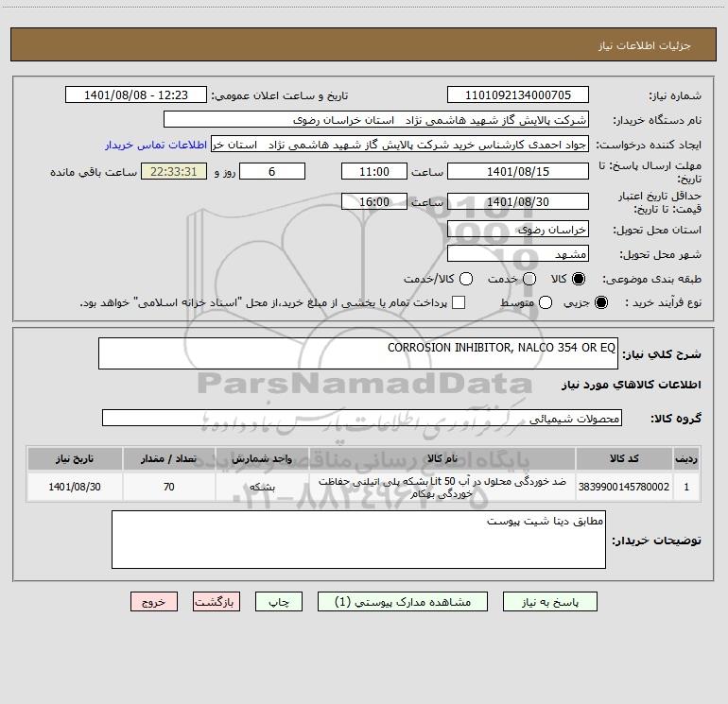Click the quantity cell 70
728x704 pixels.
point(169,487)
